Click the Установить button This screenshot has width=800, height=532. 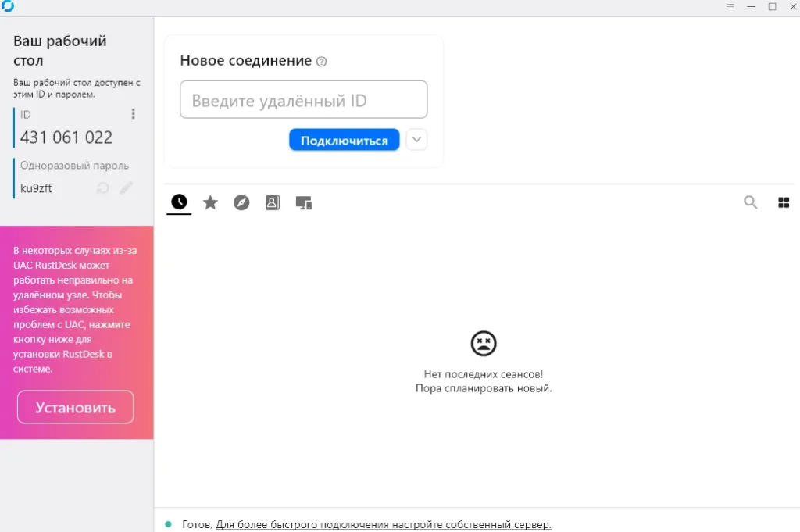76,407
